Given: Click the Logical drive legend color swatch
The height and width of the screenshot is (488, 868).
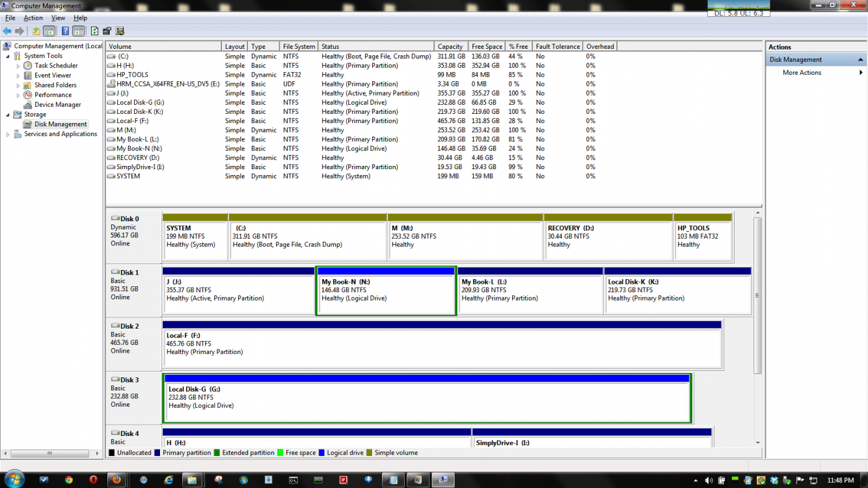Looking at the screenshot, I should pyautogui.click(x=322, y=453).
